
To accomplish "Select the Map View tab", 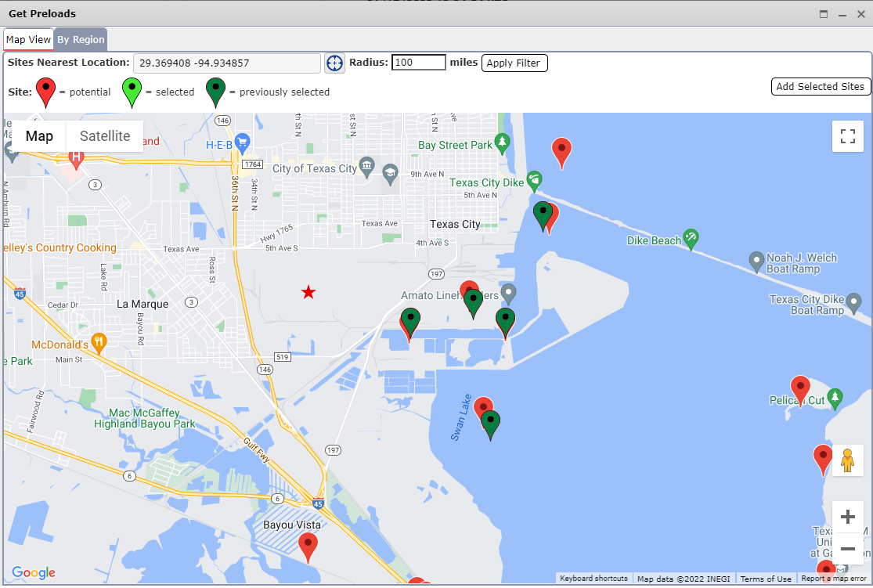I will (28, 39).
